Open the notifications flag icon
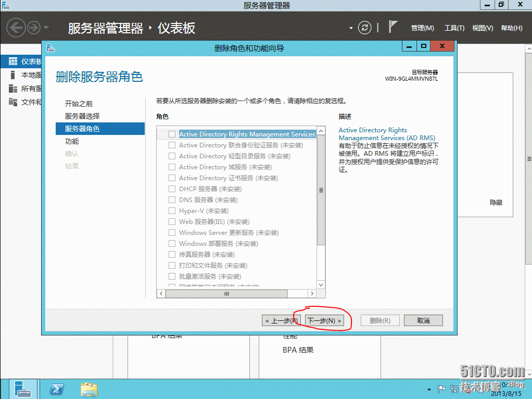Viewport: 532px width, 399px height. (x=392, y=27)
